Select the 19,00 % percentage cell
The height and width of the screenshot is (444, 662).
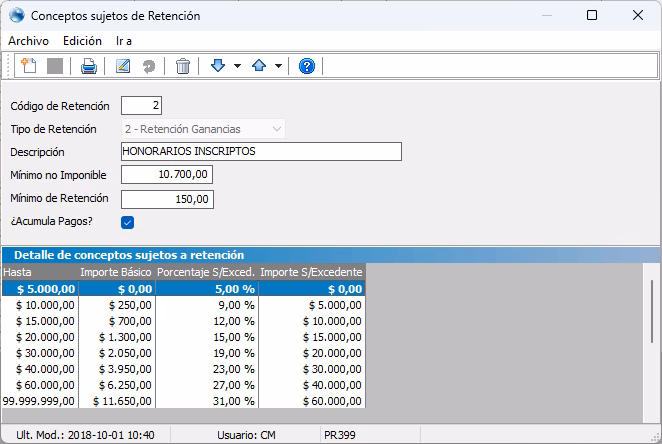207,353
